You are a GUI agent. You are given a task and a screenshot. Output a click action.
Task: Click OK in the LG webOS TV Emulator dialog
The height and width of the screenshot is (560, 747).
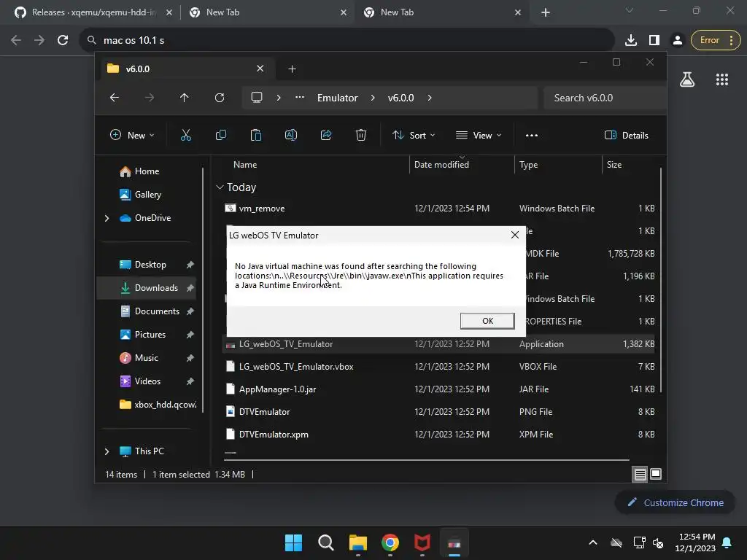pos(487,321)
